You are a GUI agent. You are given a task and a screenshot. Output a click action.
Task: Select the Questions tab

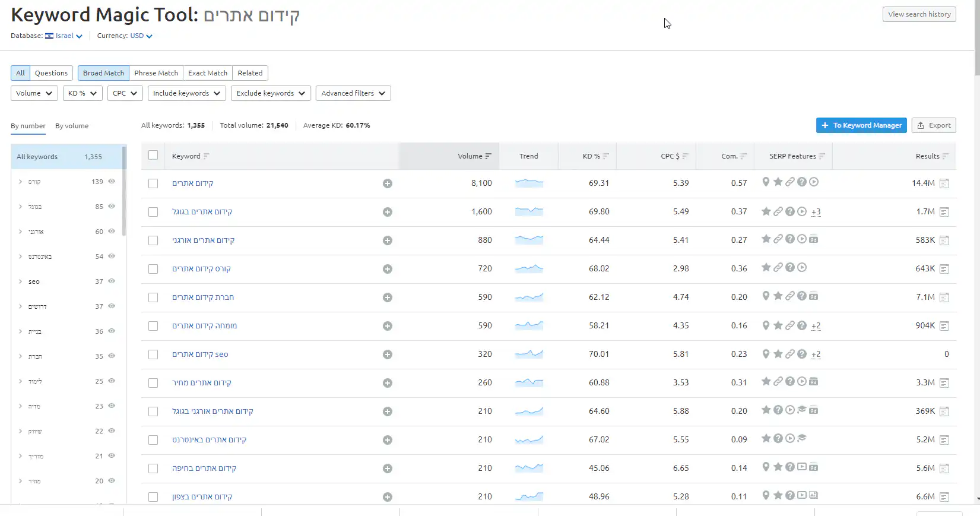point(51,73)
